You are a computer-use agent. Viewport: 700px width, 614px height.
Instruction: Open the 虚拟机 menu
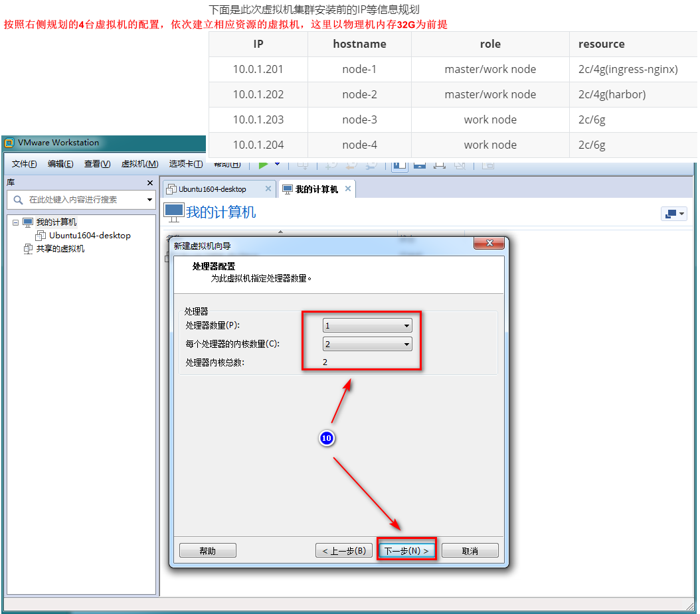139,164
